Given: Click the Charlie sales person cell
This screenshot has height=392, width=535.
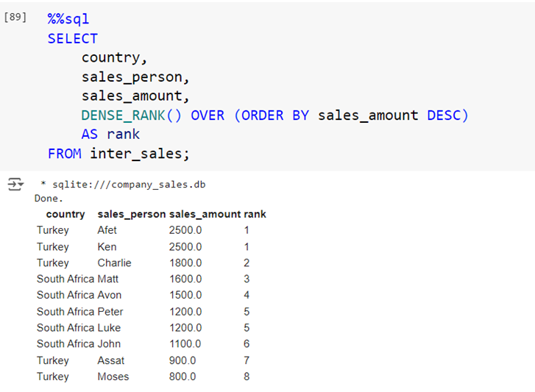Looking at the screenshot, I should (114, 263).
